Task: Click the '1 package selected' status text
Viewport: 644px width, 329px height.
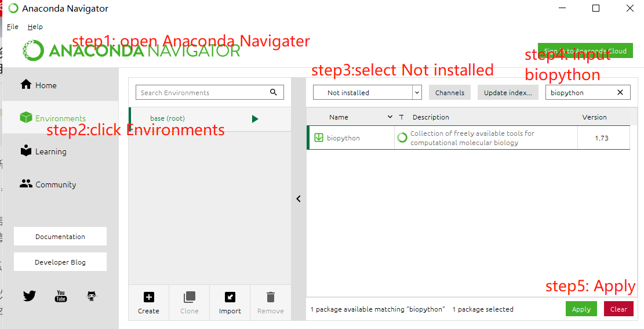Action: pyautogui.click(x=483, y=309)
